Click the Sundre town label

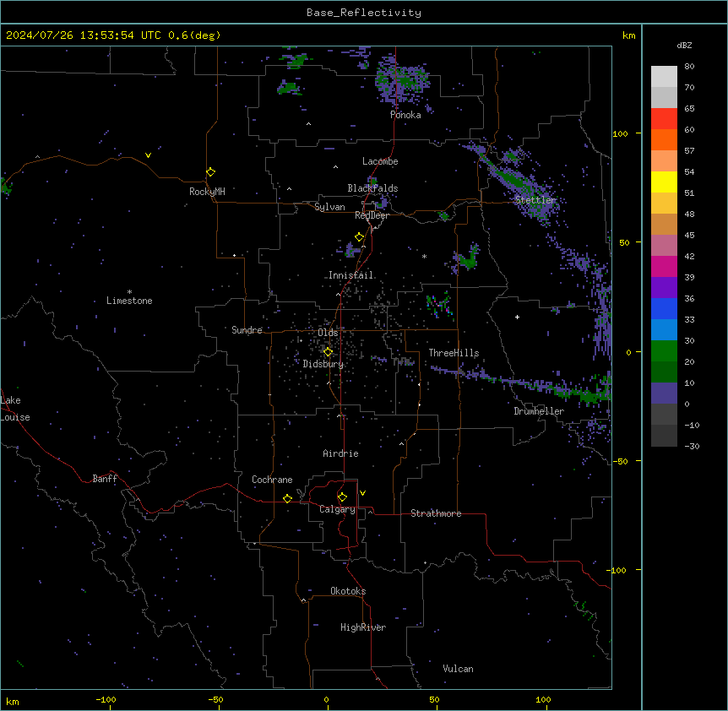[247, 330]
